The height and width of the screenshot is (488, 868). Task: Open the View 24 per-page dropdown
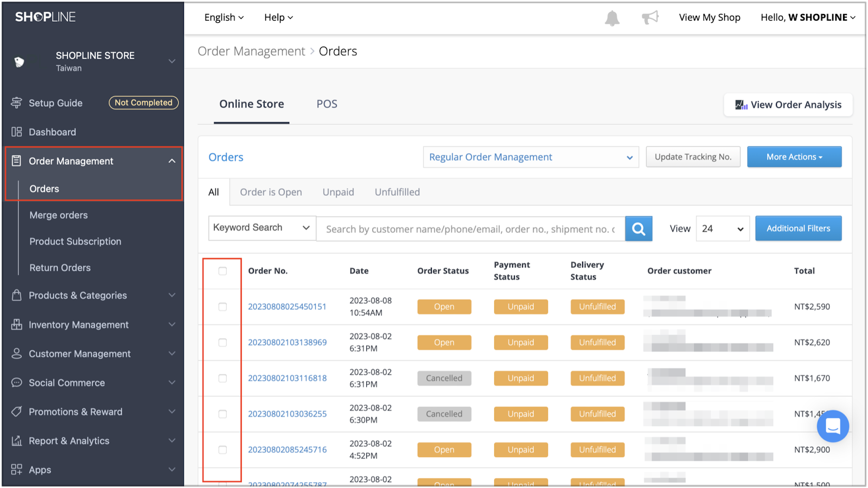(x=723, y=229)
